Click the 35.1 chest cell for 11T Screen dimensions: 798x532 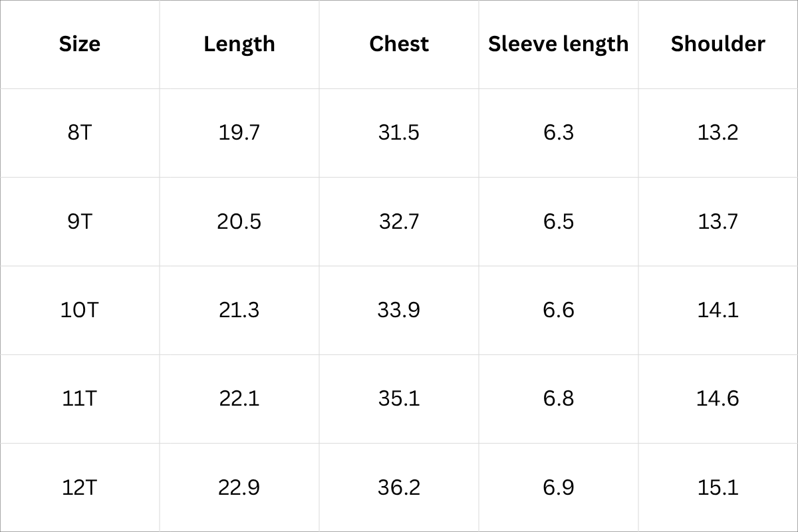point(399,398)
